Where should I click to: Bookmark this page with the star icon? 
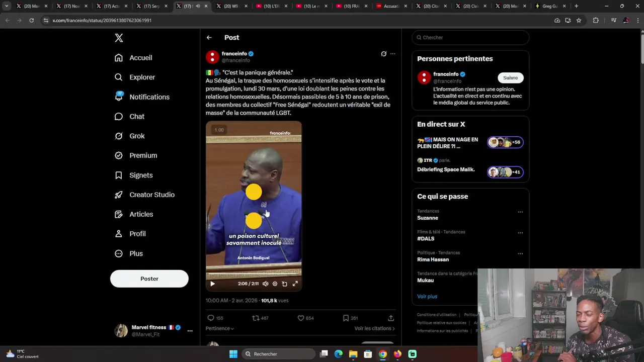(579, 20)
